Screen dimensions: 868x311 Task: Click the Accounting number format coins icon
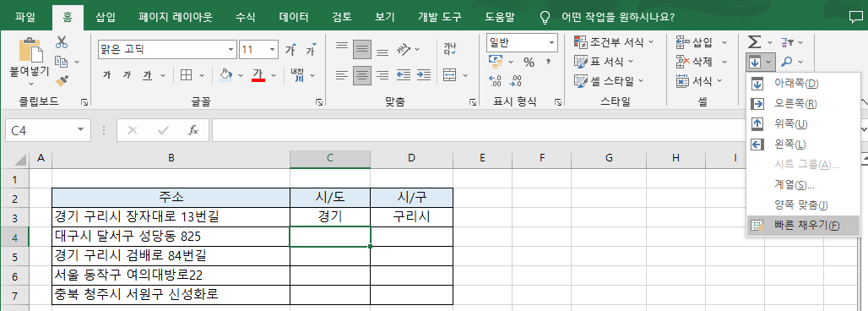(x=496, y=61)
